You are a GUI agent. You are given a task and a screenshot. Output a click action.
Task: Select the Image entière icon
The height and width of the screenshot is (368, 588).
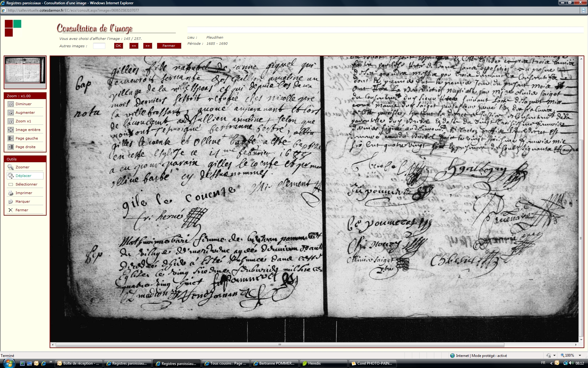point(11,130)
